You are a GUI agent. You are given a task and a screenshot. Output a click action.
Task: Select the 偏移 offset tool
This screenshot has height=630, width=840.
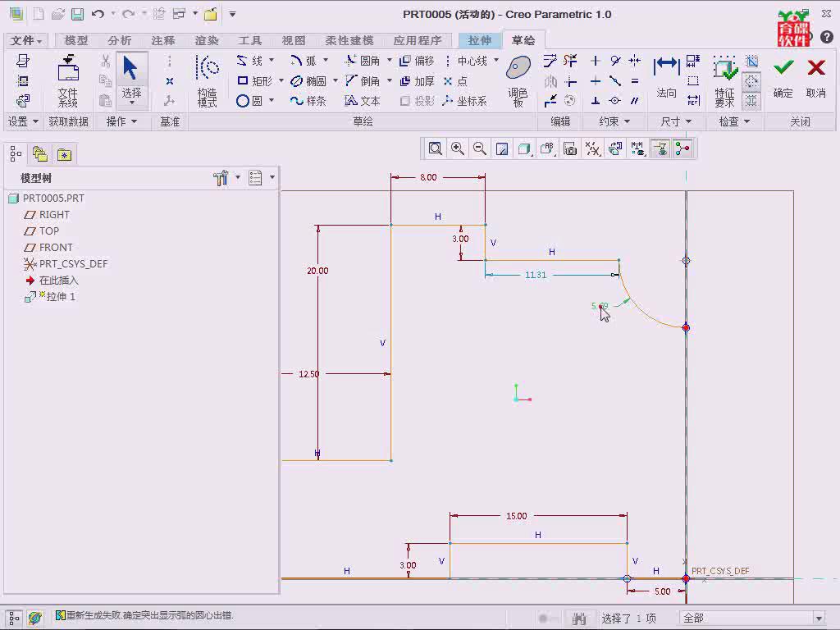pos(417,61)
